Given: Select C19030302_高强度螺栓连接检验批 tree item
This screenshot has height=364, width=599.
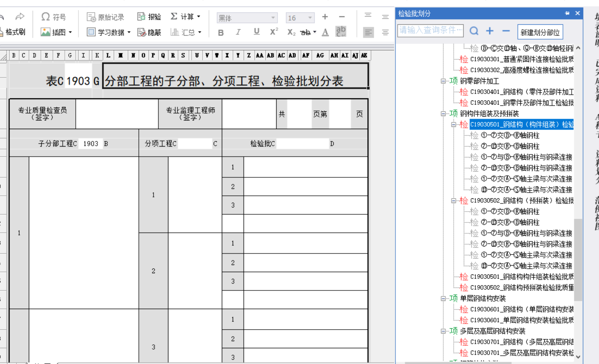Looking at the screenshot, I should pyautogui.click(x=522, y=70).
